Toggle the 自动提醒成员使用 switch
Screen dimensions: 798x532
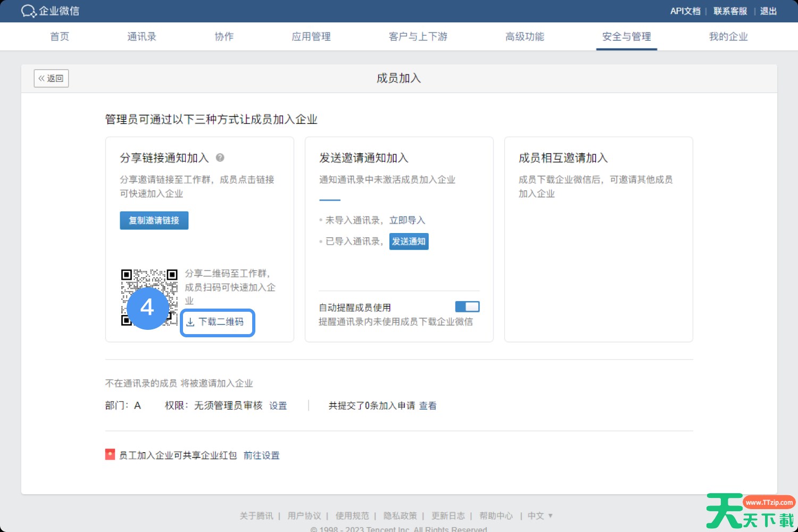pos(467,307)
